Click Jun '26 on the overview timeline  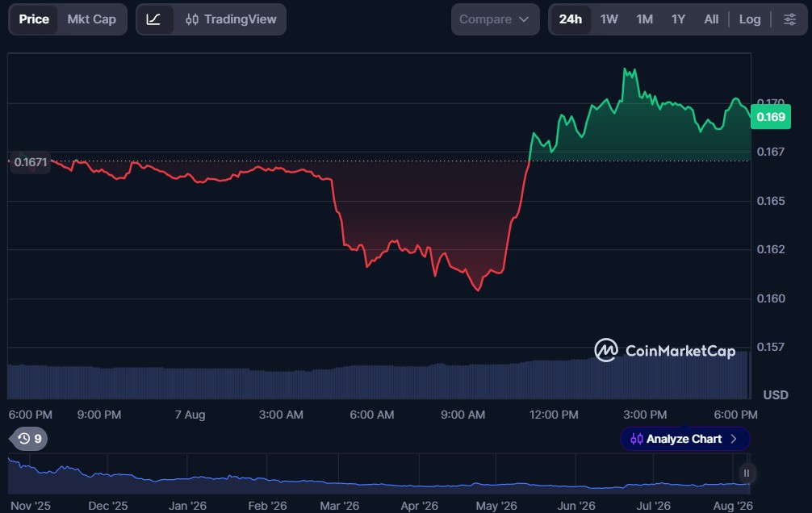[x=576, y=506]
